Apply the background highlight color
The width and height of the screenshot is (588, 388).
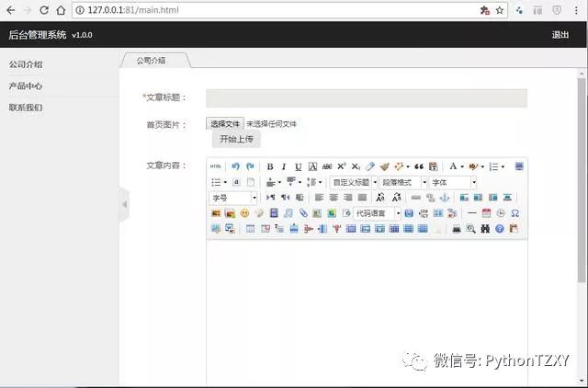point(473,166)
